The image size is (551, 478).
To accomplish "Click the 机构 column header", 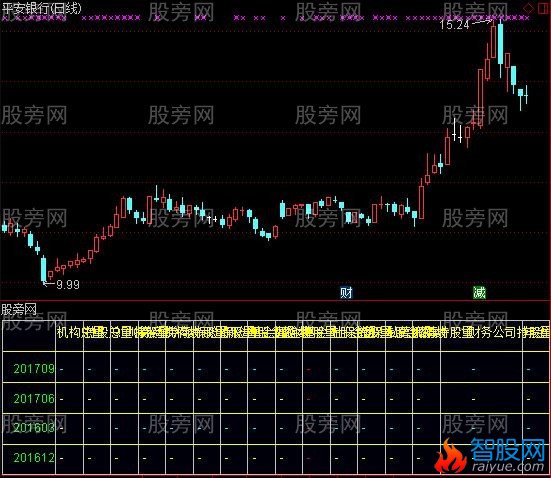I will (x=69, y=332).
